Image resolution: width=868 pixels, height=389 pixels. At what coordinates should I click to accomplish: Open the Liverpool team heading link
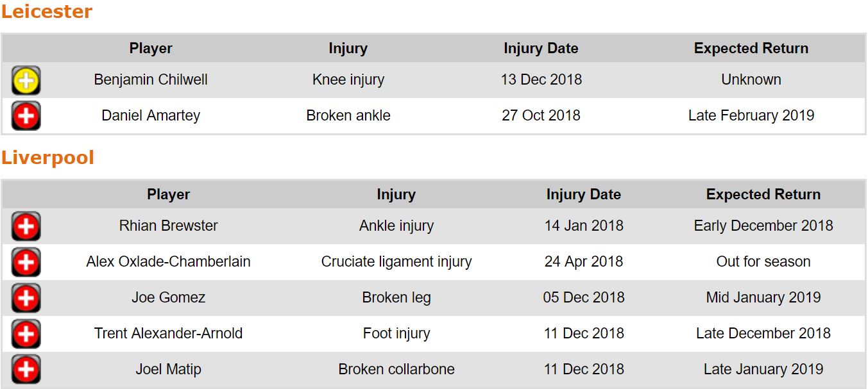[x=47, y=158]
